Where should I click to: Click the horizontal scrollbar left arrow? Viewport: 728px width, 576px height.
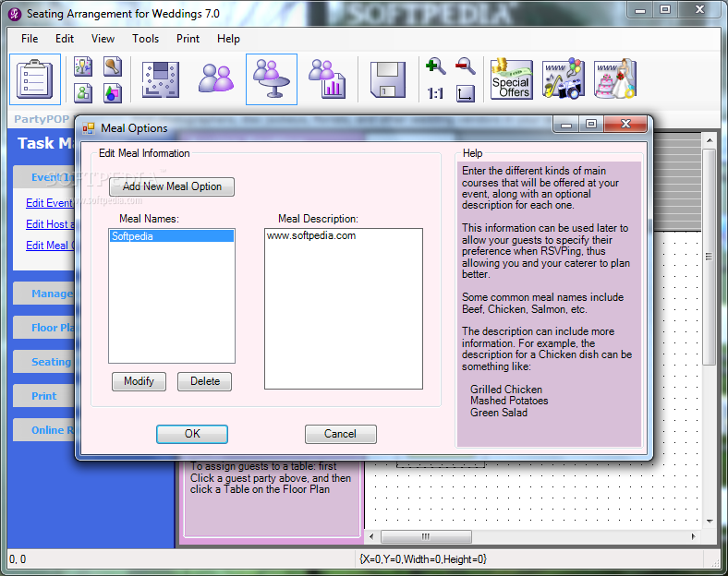371,536
